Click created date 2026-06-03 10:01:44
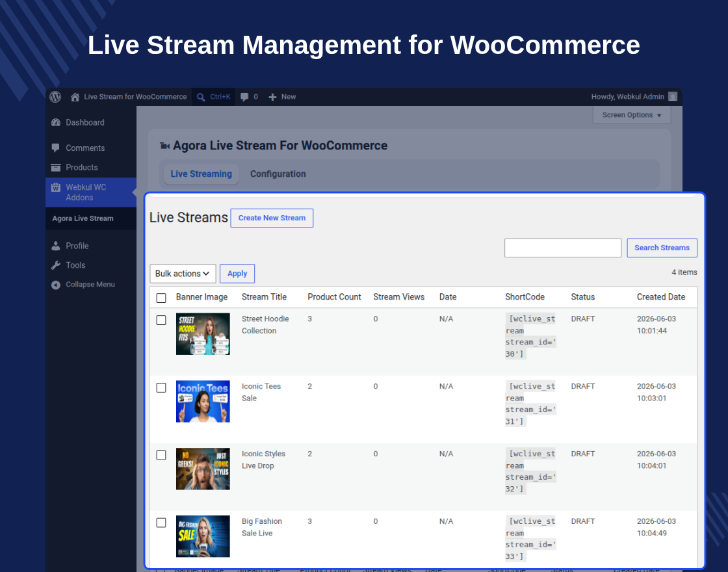 point(656,325)
